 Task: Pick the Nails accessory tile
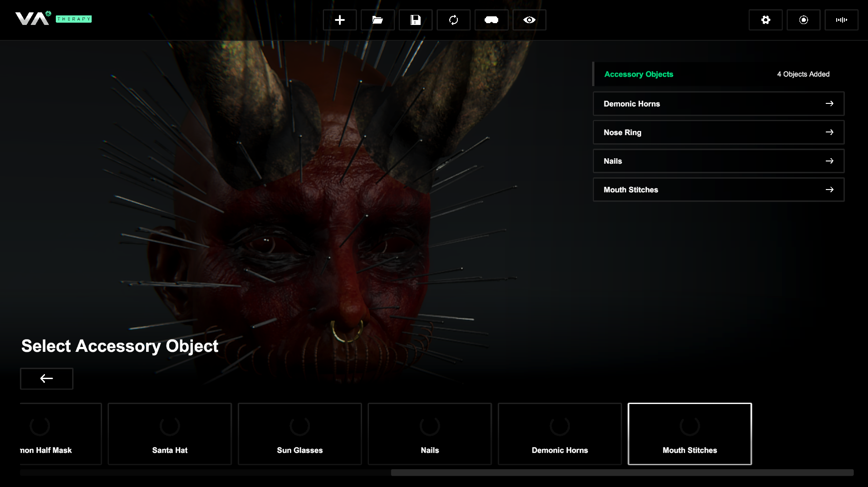[430, 434]
